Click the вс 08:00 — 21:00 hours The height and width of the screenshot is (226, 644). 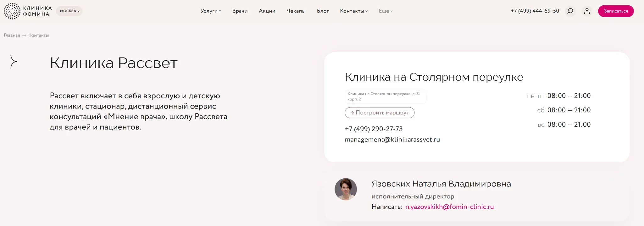(x=564, y=125)
